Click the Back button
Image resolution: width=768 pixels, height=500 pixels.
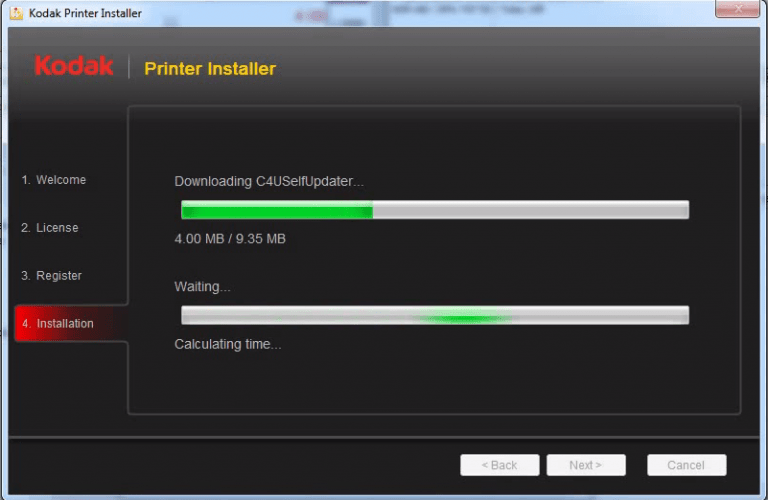(x=500, y=465)
